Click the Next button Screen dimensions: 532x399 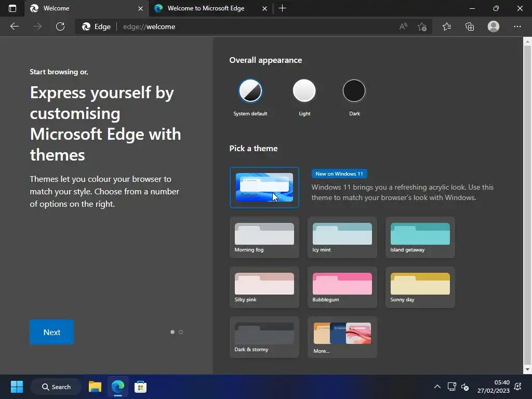pos(51,332)
